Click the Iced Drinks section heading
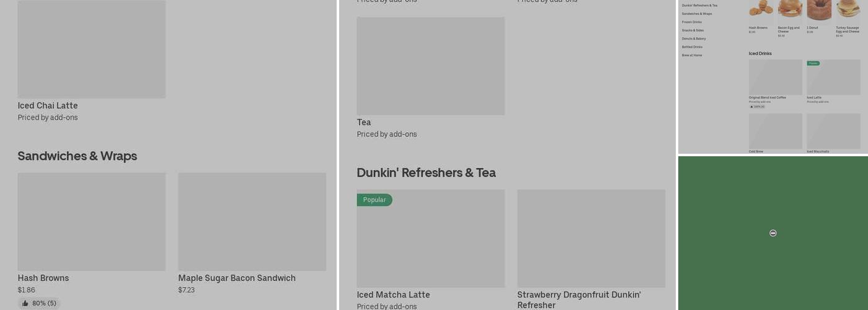Image resolution: width=868 pixels, height=310 pixels. tap(760, 53)
